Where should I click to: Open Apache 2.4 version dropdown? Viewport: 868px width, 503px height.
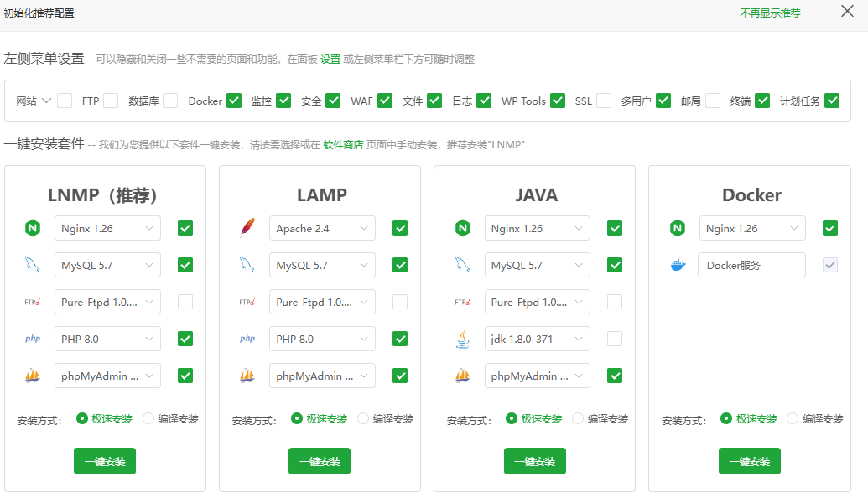coord(322,228)
